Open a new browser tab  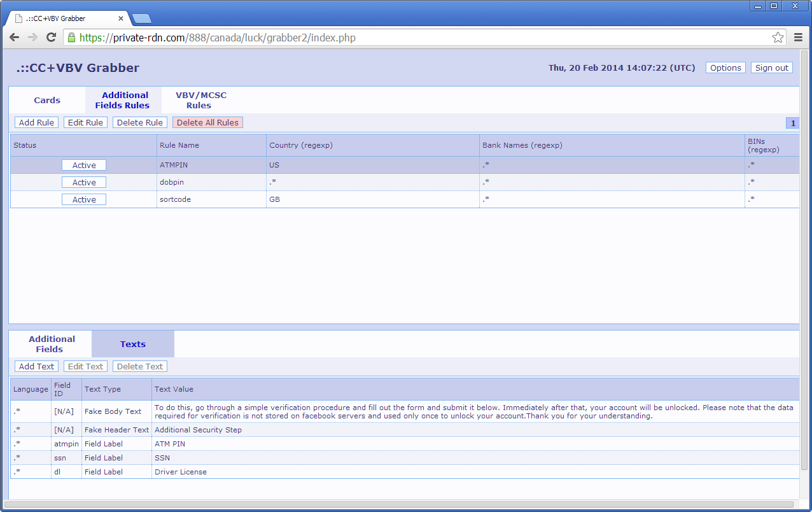(x=141, y=18)
